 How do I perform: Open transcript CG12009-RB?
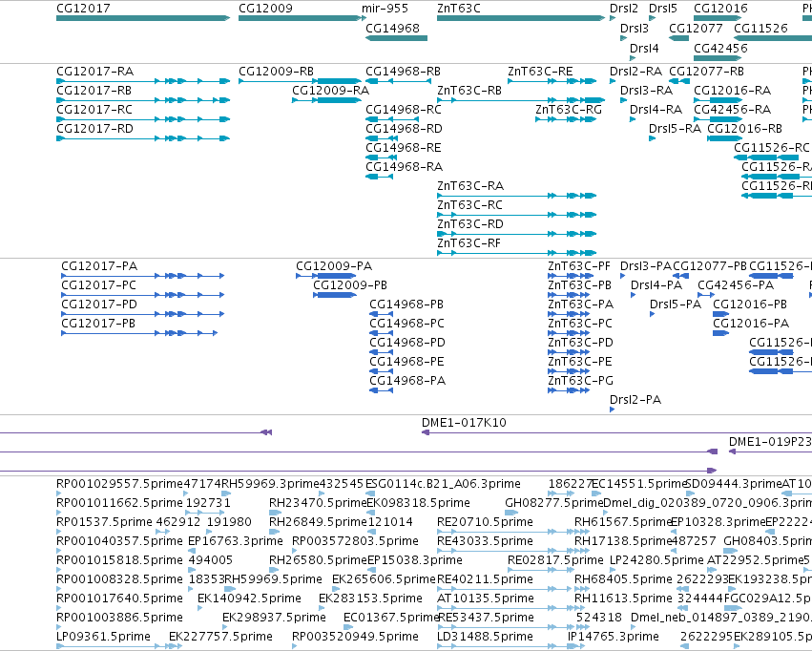(x=276, y=71)
